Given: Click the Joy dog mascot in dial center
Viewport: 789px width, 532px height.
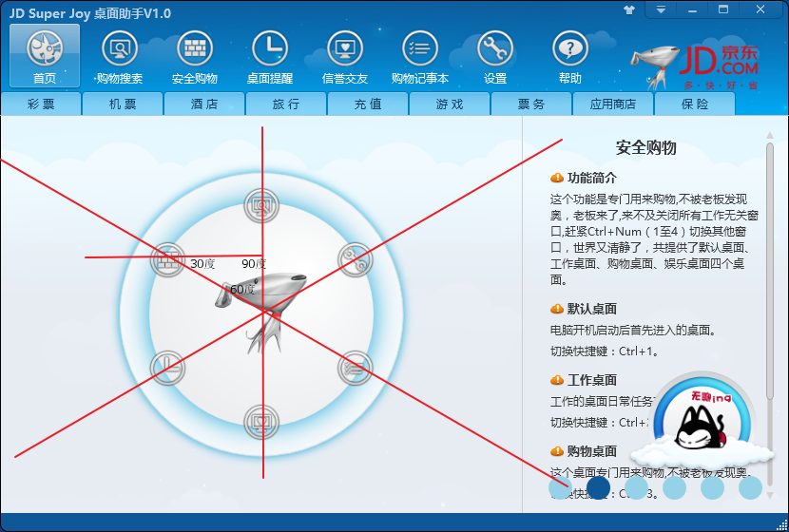Looking at the screenshot, I should tap(260, 312).
